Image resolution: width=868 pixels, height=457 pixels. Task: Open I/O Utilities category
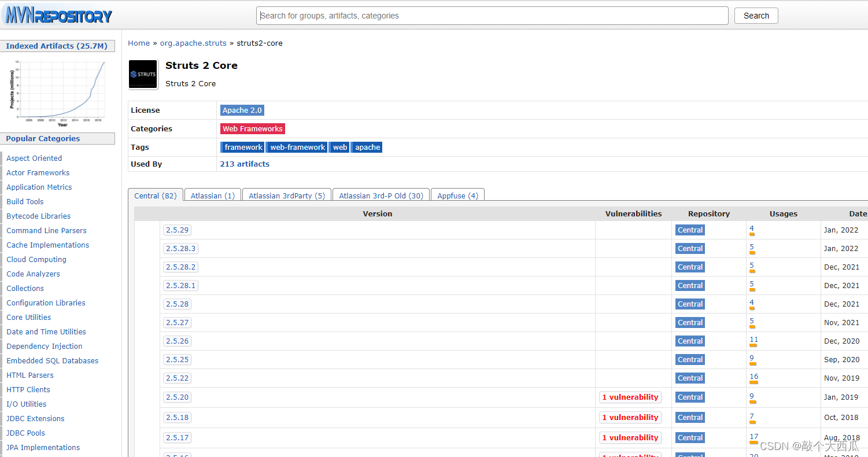coord(26,404)
